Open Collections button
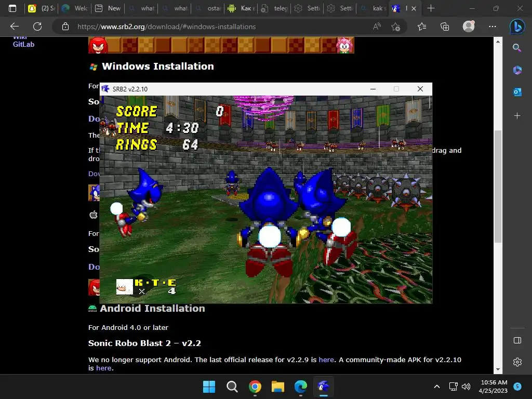 coord(445,26)
